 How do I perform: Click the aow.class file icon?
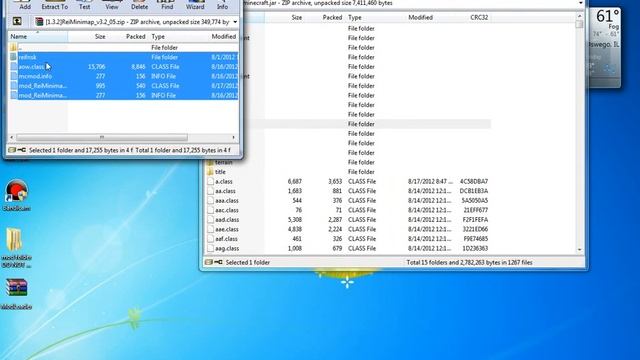[13, 67]
